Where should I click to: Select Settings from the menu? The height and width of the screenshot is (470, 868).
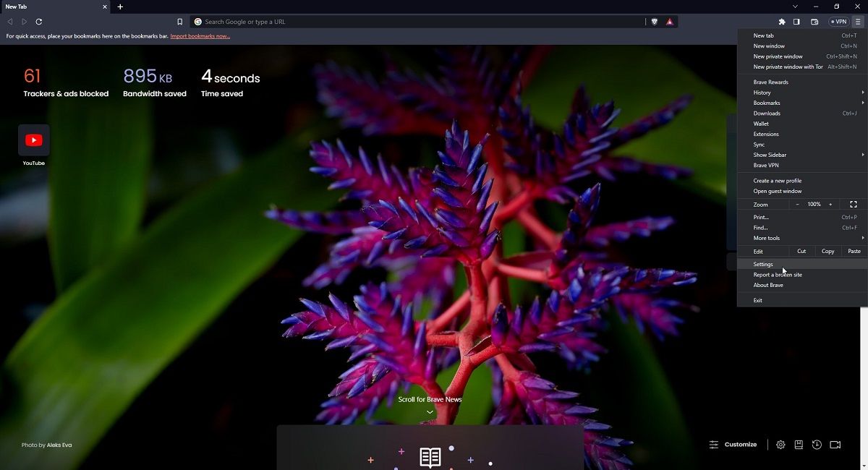tap(763, 265)
